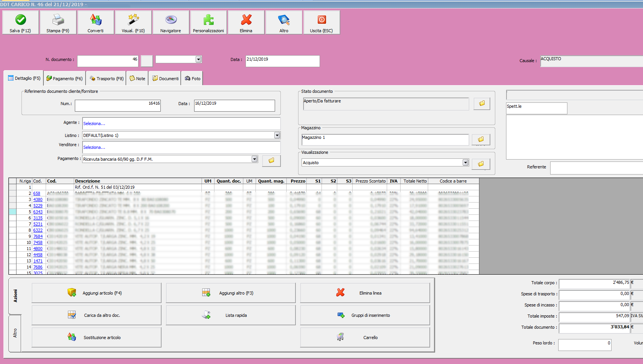This screenshot has height=364, width=643.
Task: Open folder icon for Stato documento
Action: pos(482,104)
